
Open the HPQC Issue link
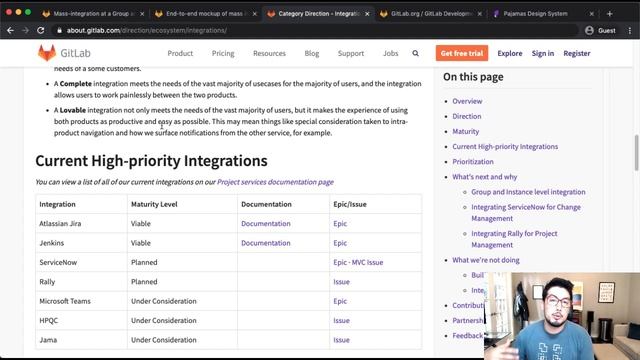pyautogui.click(x=341, y=320)
